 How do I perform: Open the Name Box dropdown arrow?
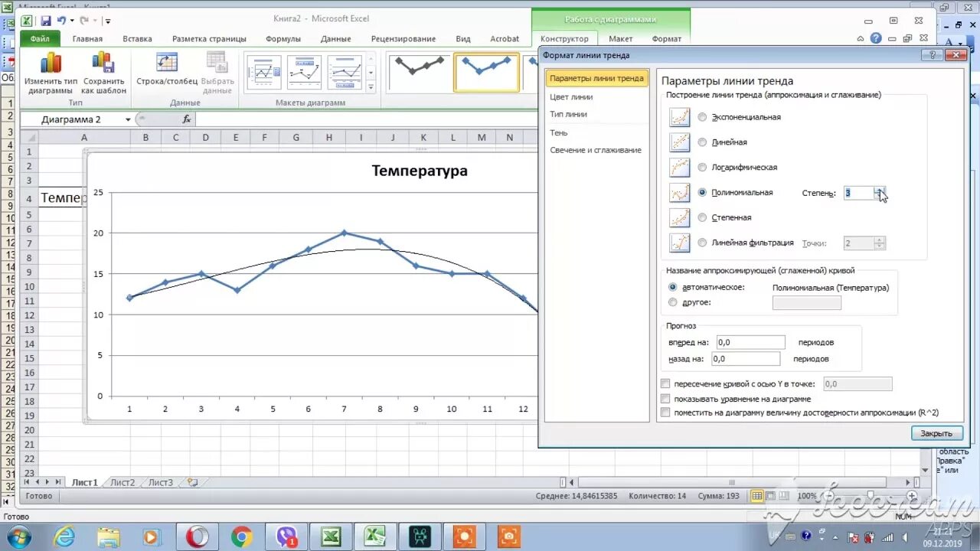point(128,119)
